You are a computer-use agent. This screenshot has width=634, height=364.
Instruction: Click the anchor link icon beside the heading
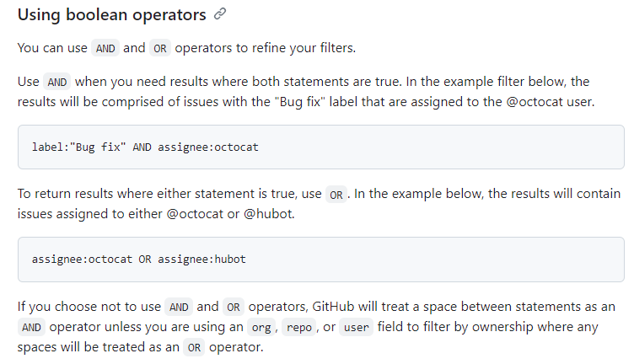click(x=221, y=14)
